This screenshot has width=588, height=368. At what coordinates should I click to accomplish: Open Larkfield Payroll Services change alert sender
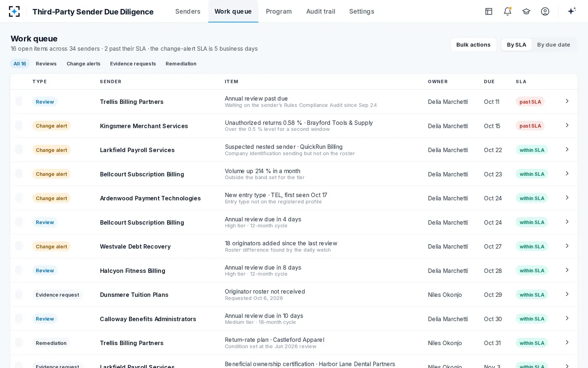click(137, 150)
